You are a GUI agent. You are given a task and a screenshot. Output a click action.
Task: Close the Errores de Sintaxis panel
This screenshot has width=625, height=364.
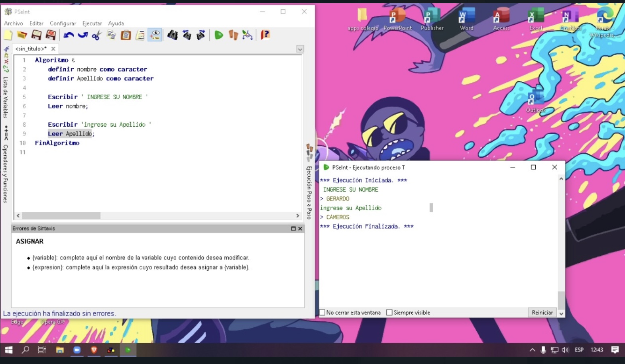(x=300, y=229)
